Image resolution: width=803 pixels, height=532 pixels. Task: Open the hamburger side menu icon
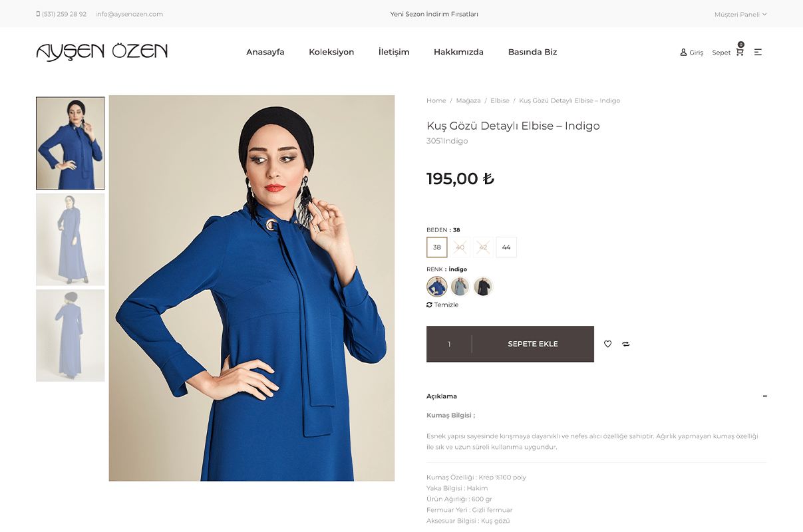758,52
